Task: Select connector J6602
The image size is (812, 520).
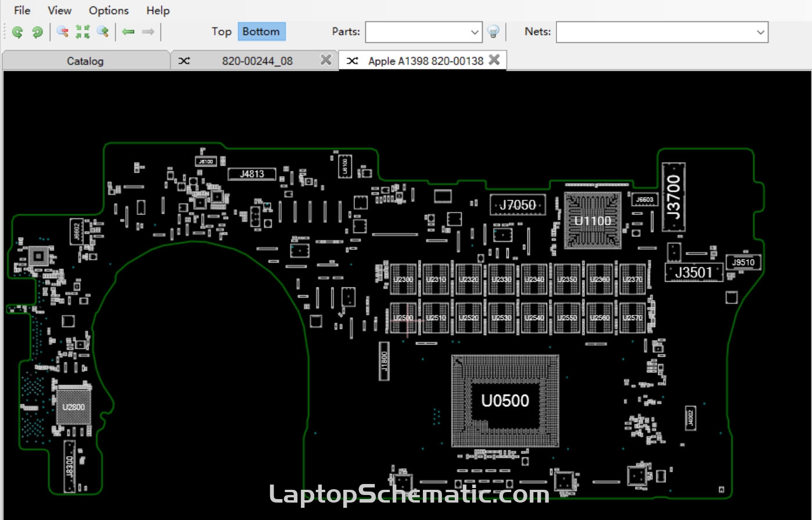Action: click(77, 232)
